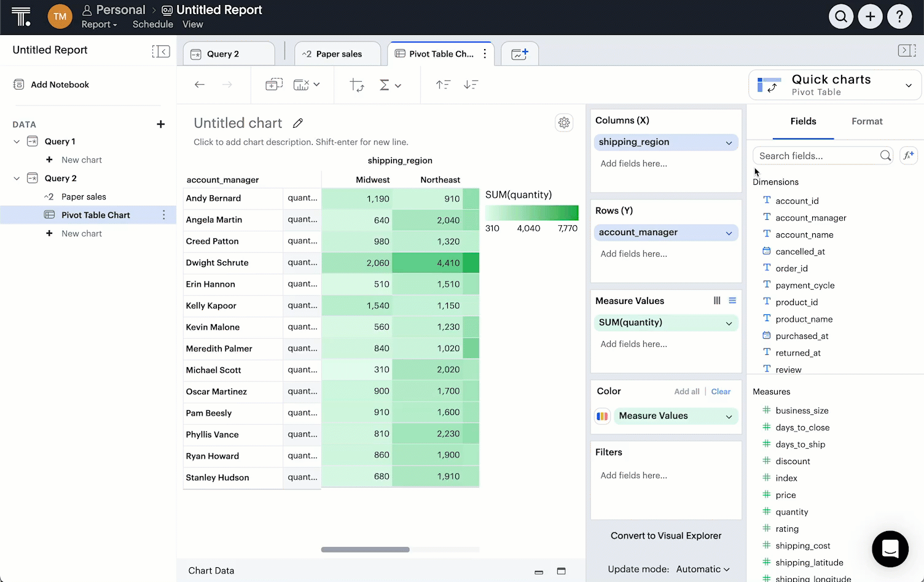Switch Measure Values to row orientation
Viewport: 924px width, 582px height.
732,300
